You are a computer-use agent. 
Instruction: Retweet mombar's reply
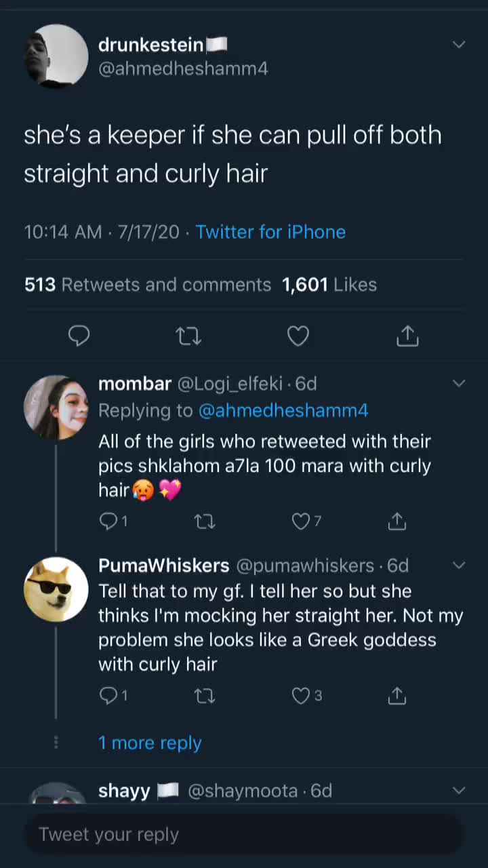[205, 521]
